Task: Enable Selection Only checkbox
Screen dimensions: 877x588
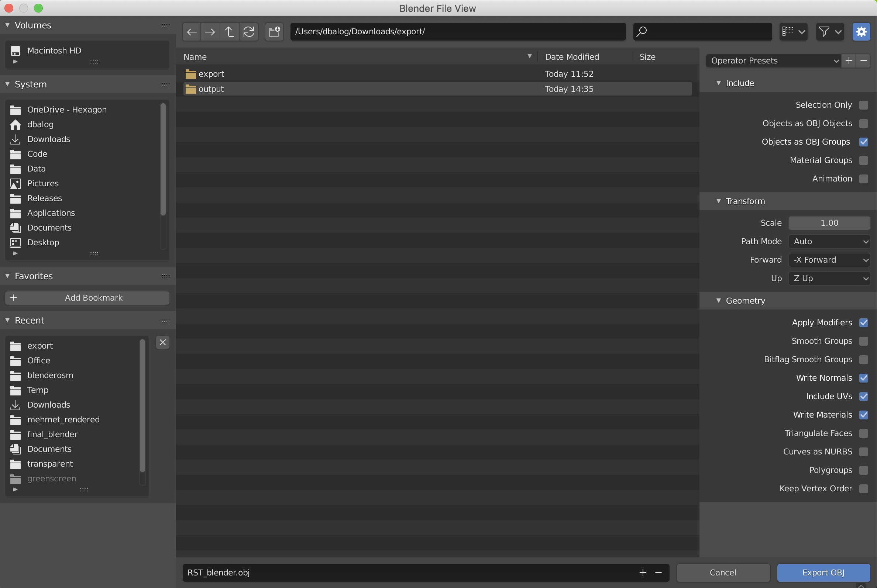Action: (x=863, y=105)
